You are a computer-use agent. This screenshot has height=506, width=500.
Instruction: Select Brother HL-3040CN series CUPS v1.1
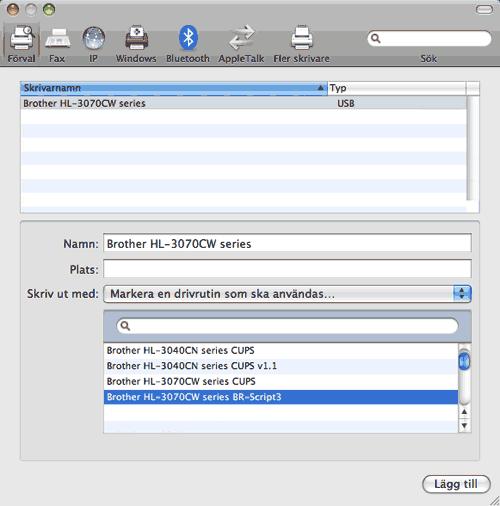coord(281,366)
